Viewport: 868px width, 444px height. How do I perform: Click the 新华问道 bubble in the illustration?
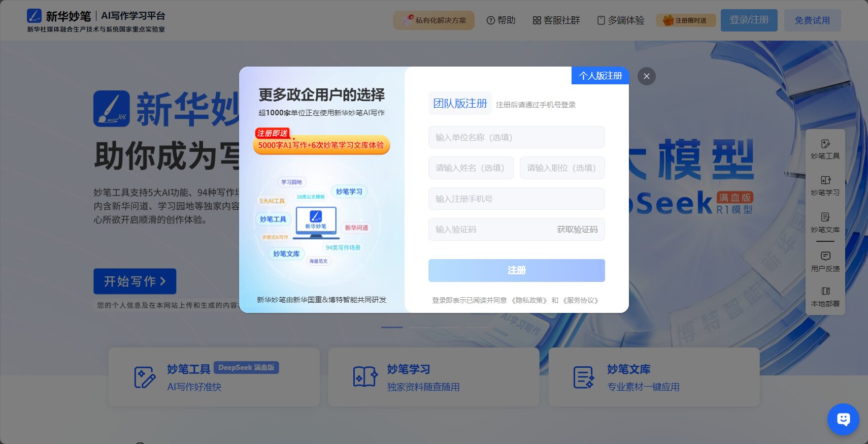[356, 228]
